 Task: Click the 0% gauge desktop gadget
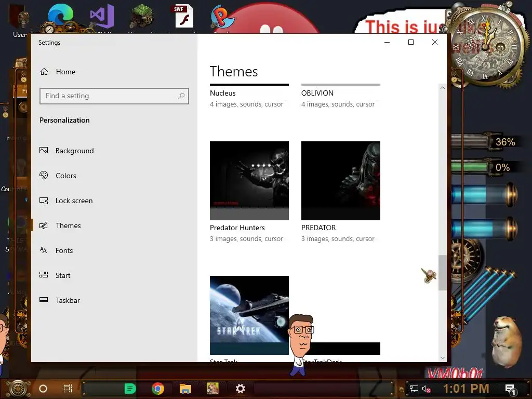click(x=485, y=167)
